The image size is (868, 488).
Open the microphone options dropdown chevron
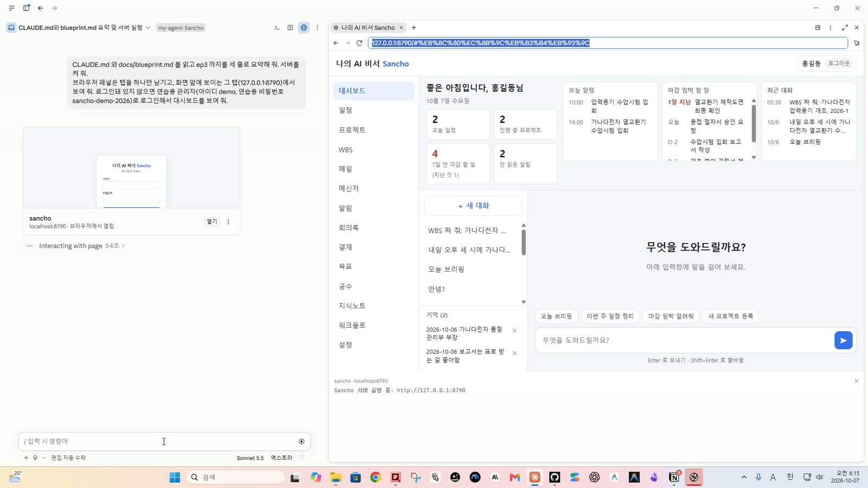click(x=44, y=458)
